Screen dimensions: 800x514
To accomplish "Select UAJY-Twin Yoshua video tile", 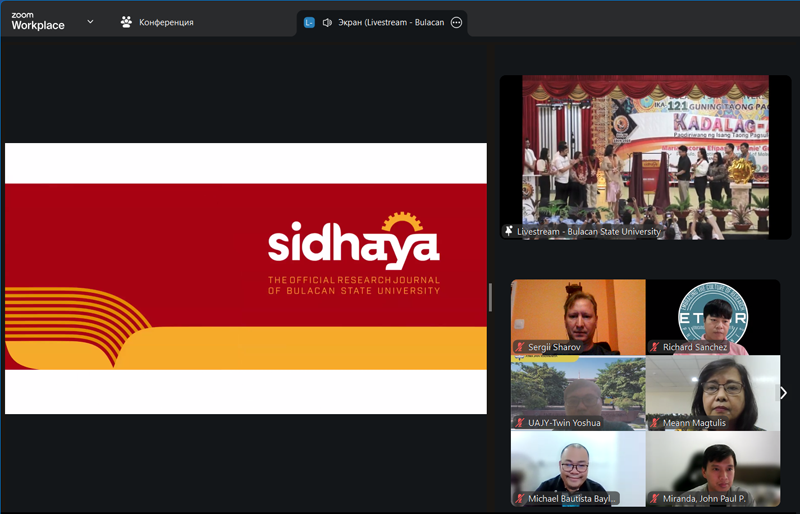I will click(x=578, y=393).
